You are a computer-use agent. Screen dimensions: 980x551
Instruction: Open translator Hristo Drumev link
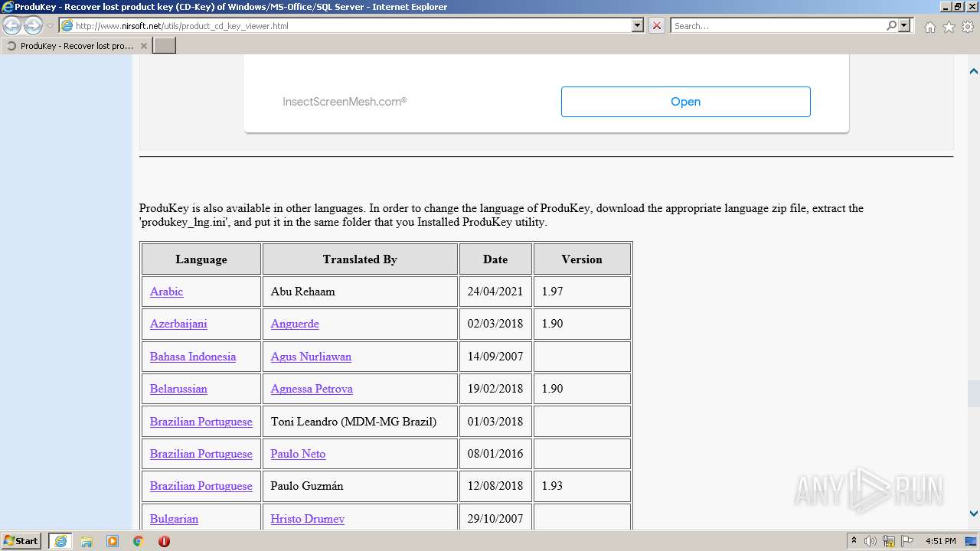[x=307, y=519]
